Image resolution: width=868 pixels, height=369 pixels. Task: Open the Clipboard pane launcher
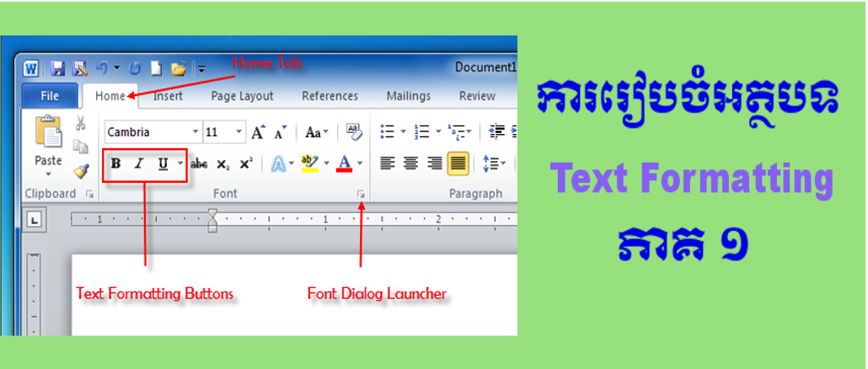pyautogui.click(x=89, y=194)
